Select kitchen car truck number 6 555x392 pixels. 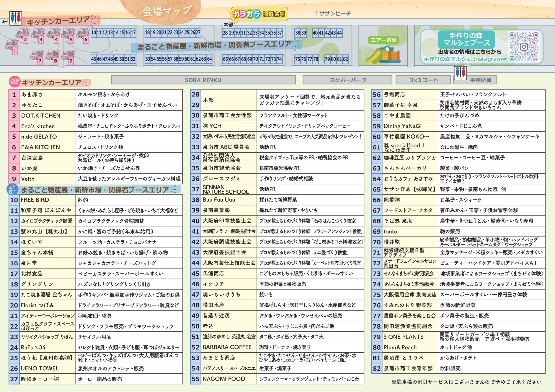point(83,35)
